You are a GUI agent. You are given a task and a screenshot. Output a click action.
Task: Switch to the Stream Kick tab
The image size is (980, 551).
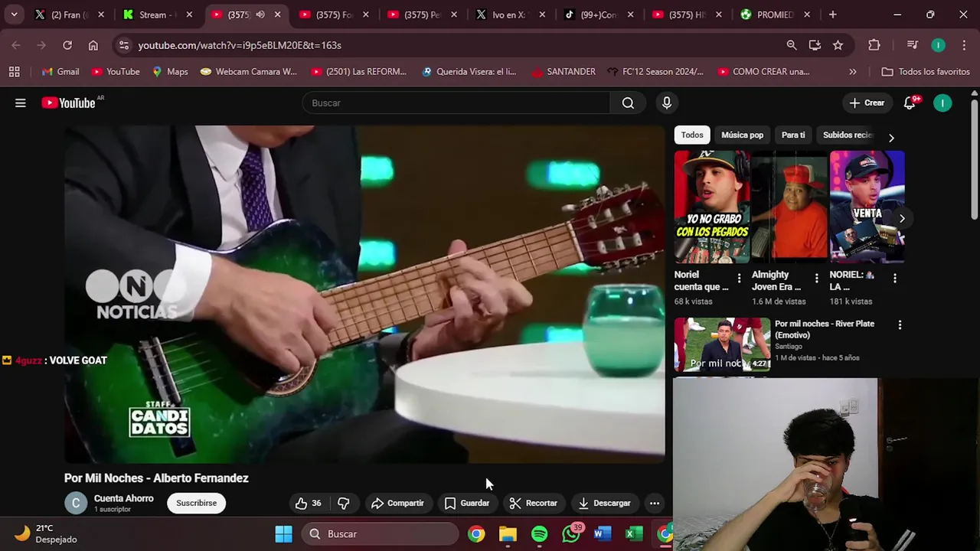pyautogui.click(x=157, y=15)
